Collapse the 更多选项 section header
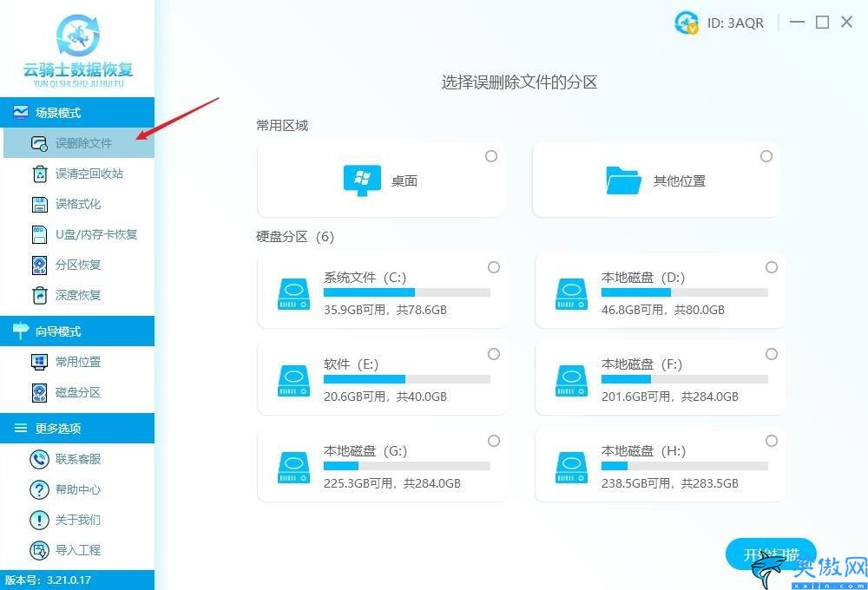The height and width of the screenshot is (590, 868). tap(77, 429)
